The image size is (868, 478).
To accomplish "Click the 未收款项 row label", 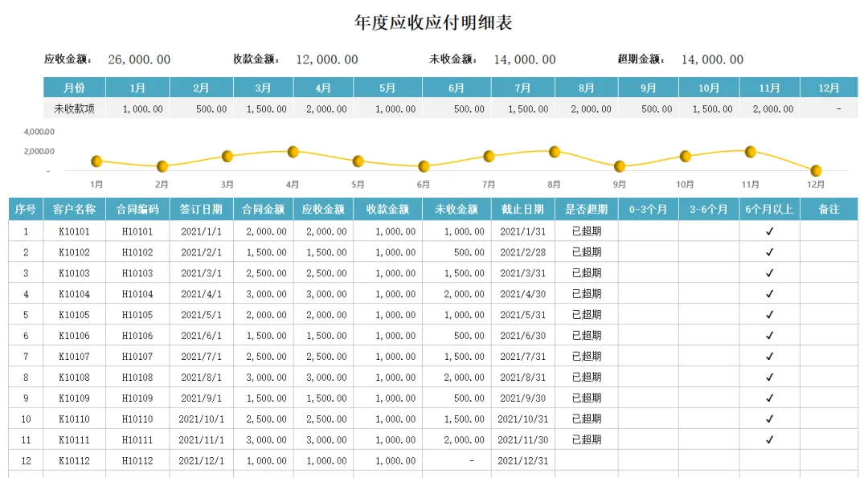I will 74,109.
